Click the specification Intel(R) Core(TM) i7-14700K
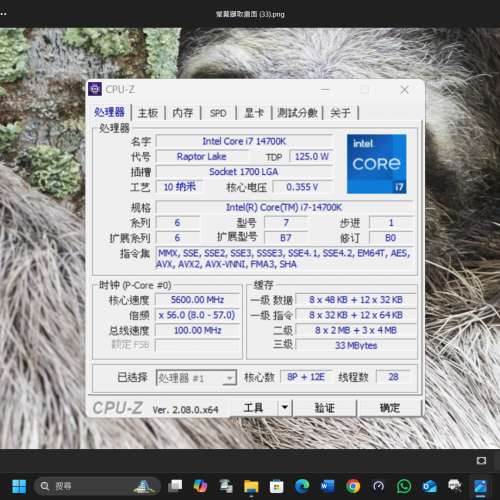Viewport: 500px width, 500px height. tap(284, 207)
